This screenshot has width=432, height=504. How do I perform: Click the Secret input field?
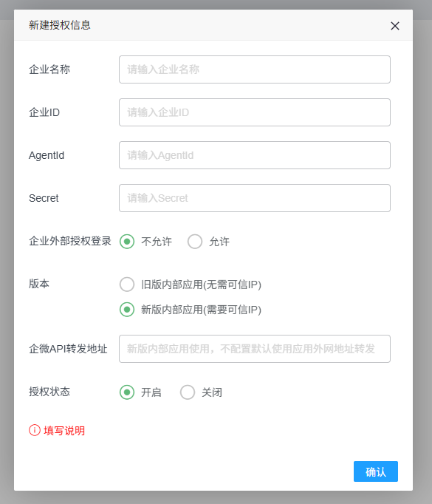coord(254,198)
